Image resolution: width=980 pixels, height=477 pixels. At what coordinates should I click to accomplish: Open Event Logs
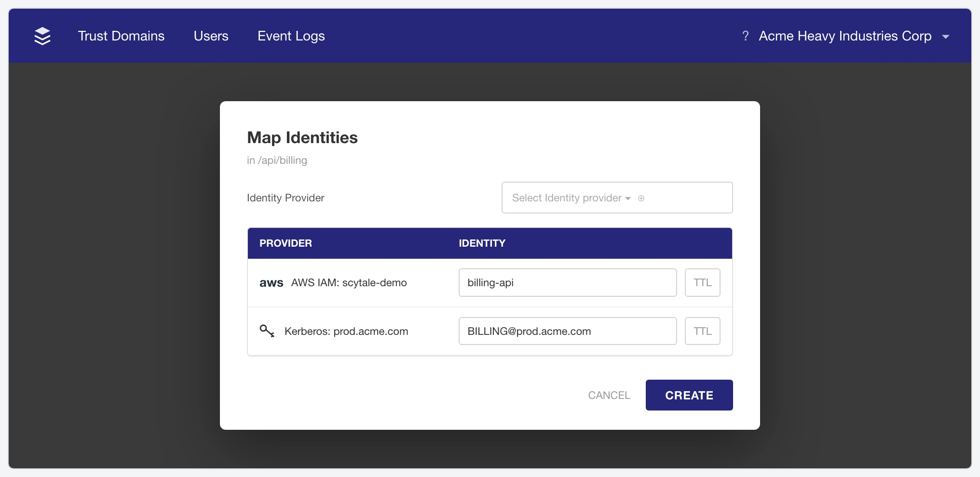(x=291, y=36)
